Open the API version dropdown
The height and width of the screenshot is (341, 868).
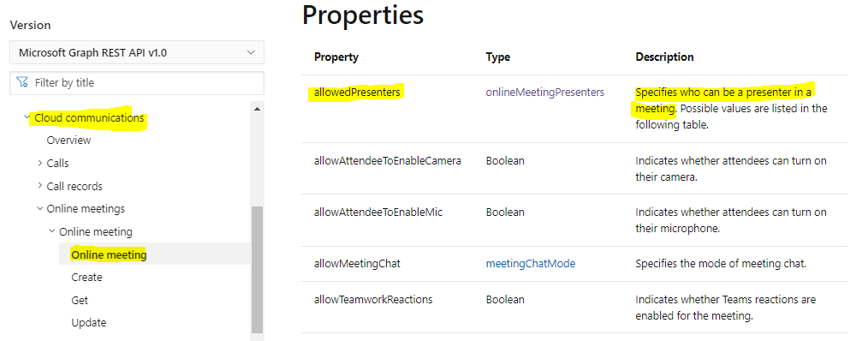click(x=137, y=52)
